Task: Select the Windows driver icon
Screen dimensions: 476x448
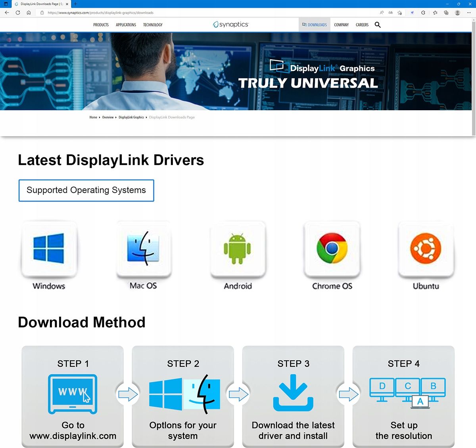Action: tap(49, 249)
